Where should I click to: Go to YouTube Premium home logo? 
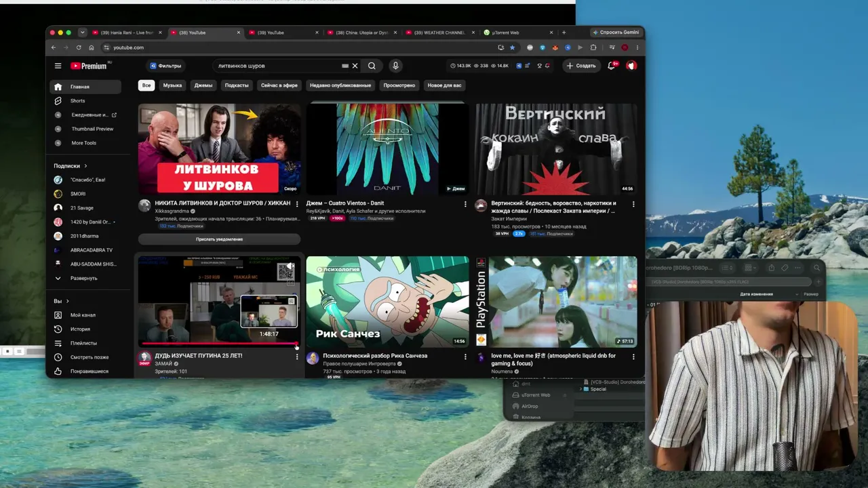coord(89,66)
